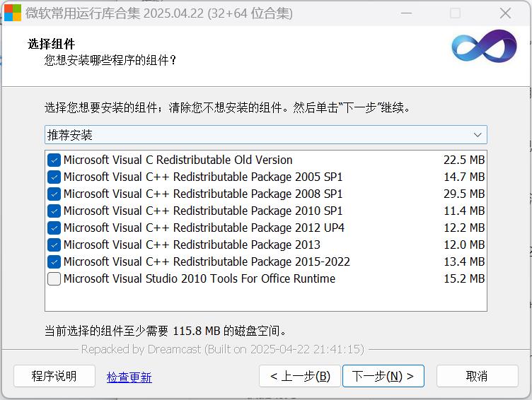Uncheck Visual C++ Package 2005 SP1
Image resolution: width=532 pixels, height=400 pixels.
point(54,177)
